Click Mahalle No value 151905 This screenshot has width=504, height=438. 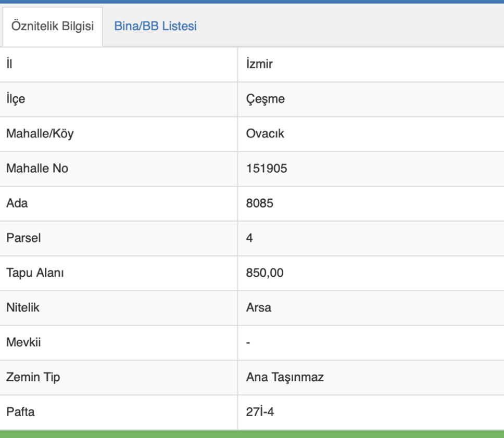[x=266, y=169]
